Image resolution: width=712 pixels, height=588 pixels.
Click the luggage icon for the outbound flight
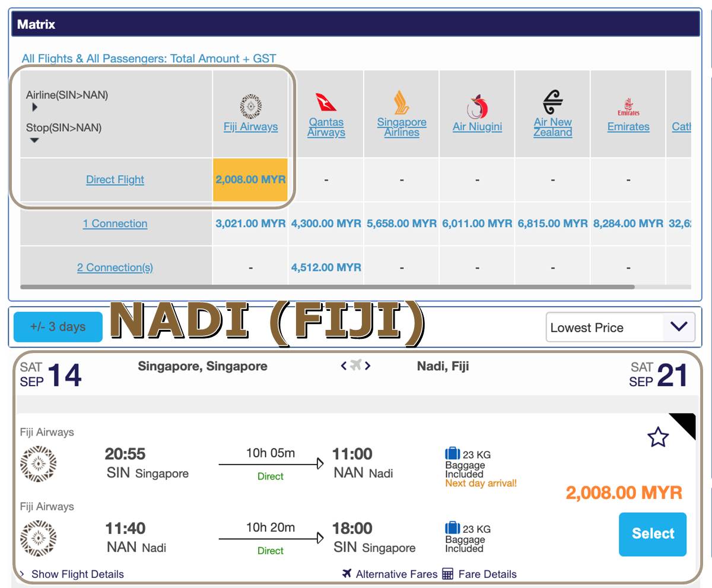(453, 454)
